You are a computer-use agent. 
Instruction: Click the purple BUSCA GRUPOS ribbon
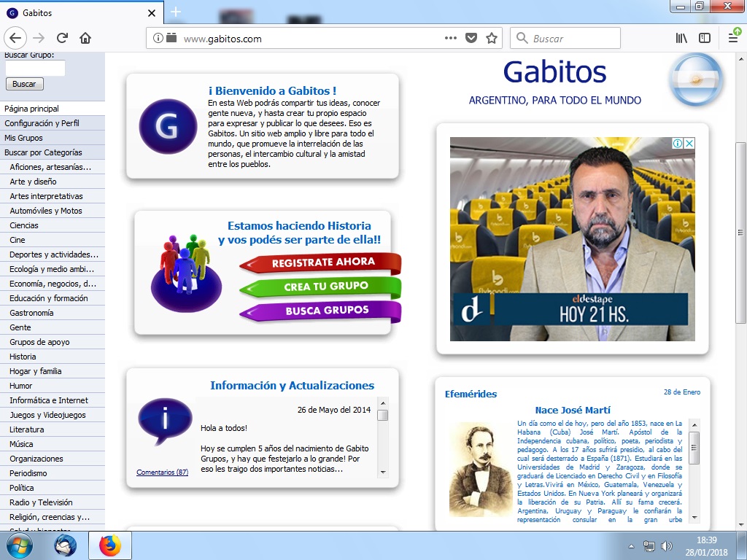[321, 311]
